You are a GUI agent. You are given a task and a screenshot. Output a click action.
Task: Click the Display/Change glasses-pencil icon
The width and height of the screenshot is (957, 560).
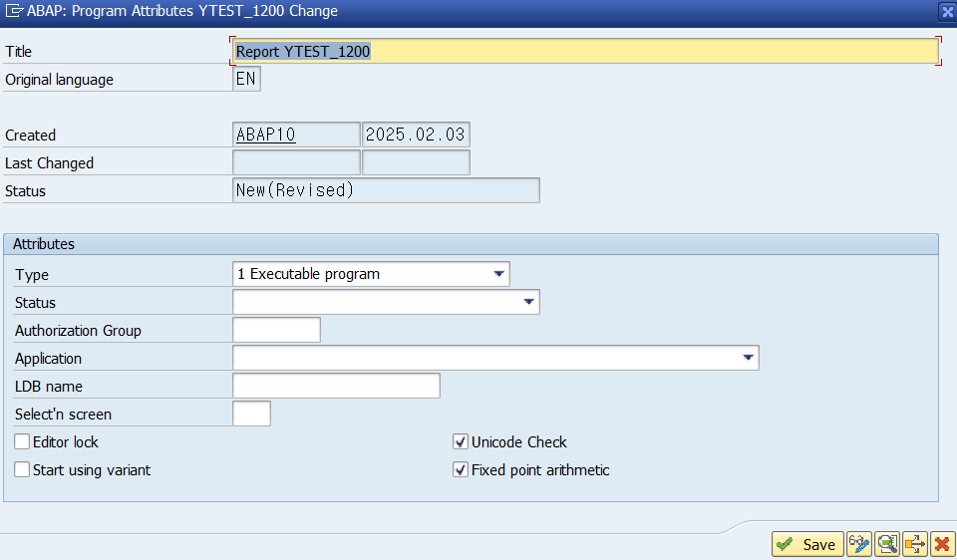pyautogui.click(x=858, y=543)
